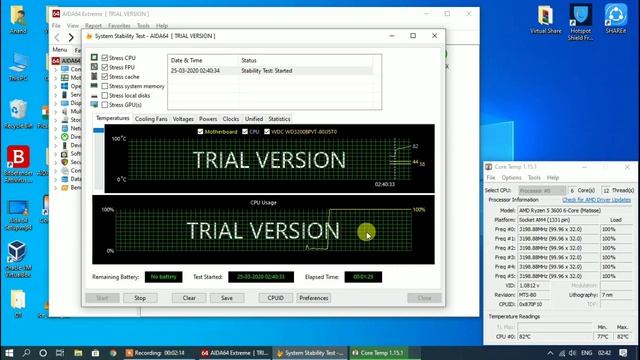Switch to Recording taskbar button

(x=159, y=353)
